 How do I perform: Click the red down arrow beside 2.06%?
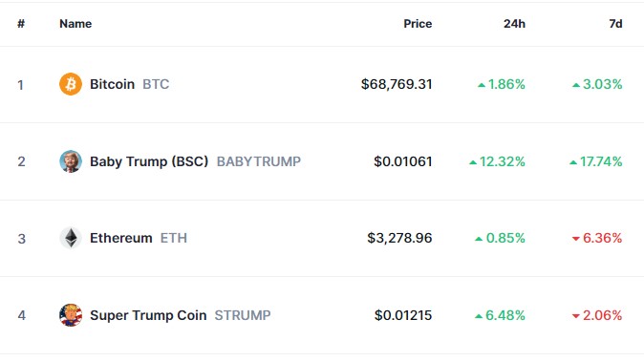[576, 316]
